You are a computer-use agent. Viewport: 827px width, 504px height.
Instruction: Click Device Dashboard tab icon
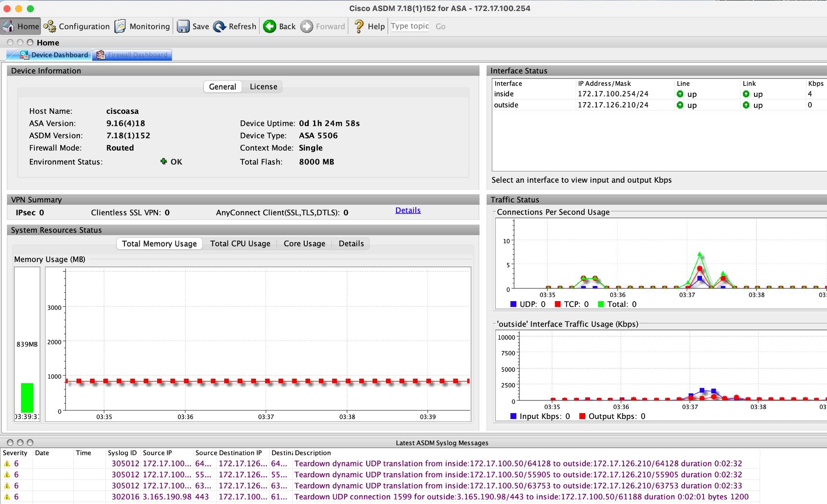coord(24,55)
